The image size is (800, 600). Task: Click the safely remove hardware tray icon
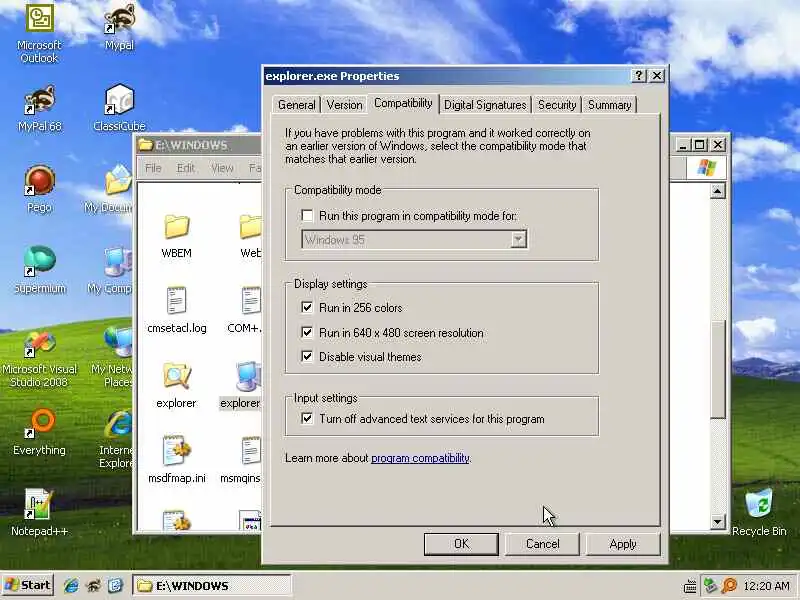pos(710,585)
